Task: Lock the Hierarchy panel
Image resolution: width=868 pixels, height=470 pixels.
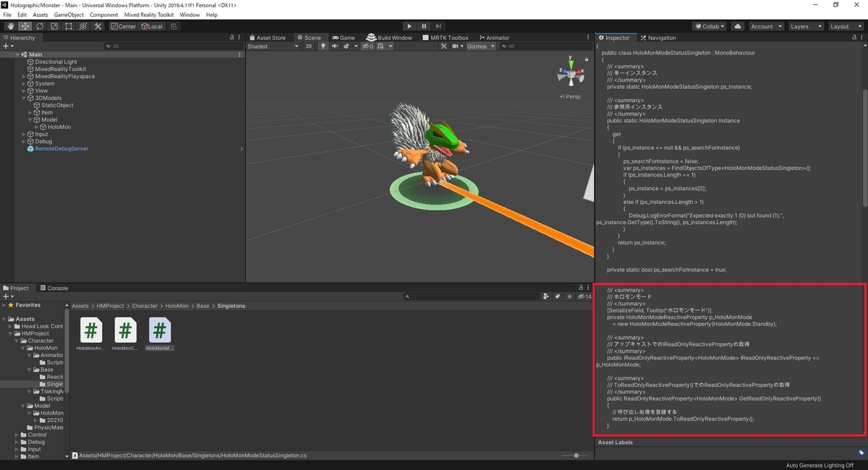Action: tap(232, 38)
